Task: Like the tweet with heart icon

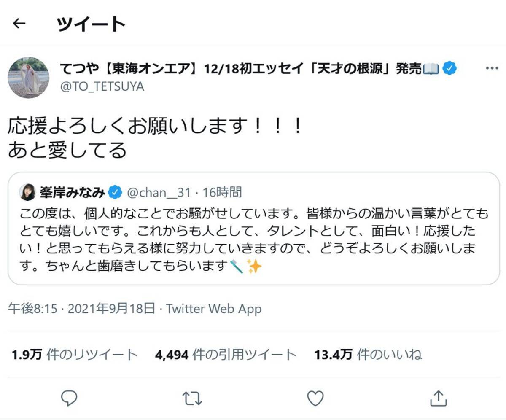Action: [315, 397]
